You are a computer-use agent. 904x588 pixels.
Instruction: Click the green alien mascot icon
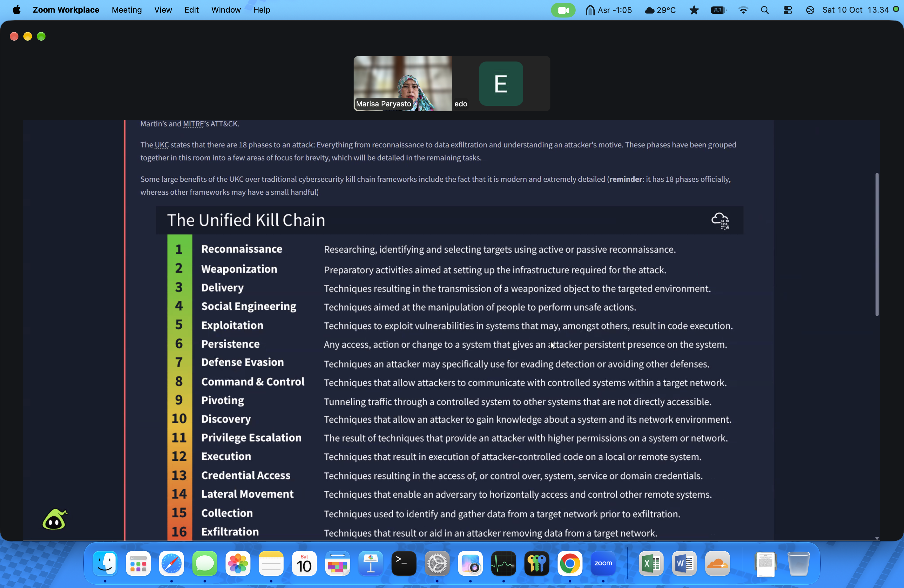[x=55, y=519]
